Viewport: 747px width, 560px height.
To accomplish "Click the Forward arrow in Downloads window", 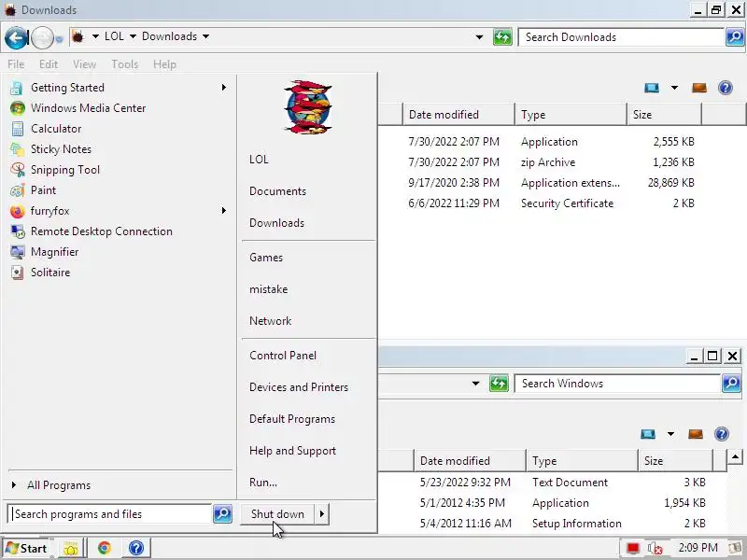I will pos(42,37).
